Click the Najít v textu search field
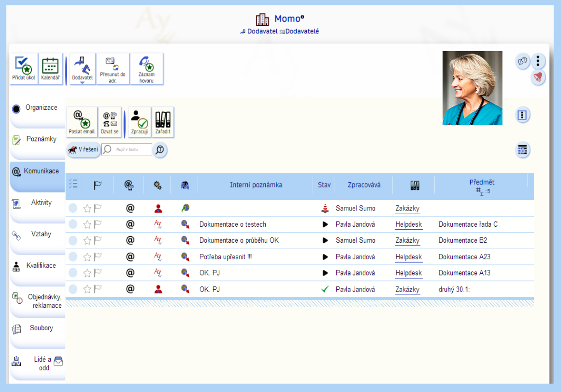This screenshot has height=392, width=561. [127, 150]
